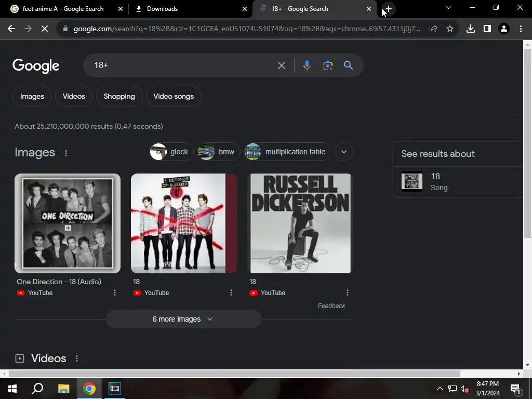The height and width of the screenshot is (399, 532).
Task: Search by image with Google Lens
Action: click(327, 65)
